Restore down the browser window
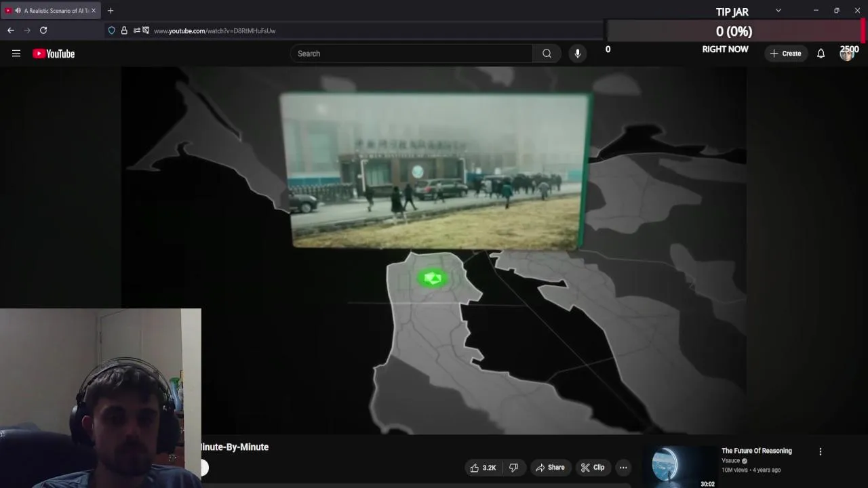868x488 pixels. (x=837, y=11)
